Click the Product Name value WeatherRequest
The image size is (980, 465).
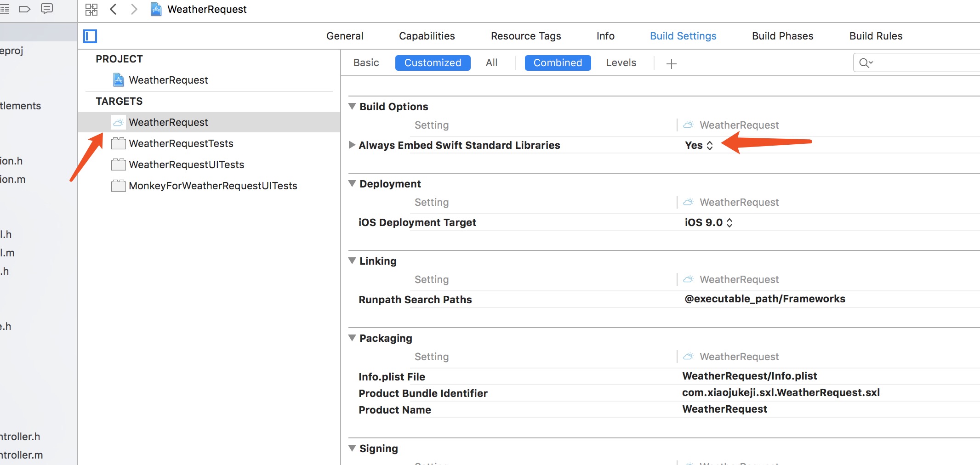tap(724, 409)
